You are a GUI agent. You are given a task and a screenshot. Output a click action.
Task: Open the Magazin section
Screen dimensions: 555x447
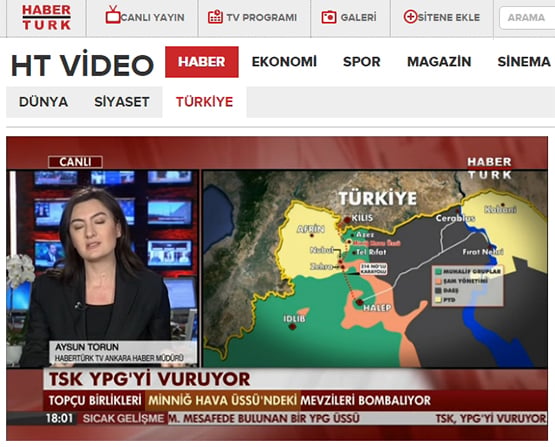pos(439,62)
